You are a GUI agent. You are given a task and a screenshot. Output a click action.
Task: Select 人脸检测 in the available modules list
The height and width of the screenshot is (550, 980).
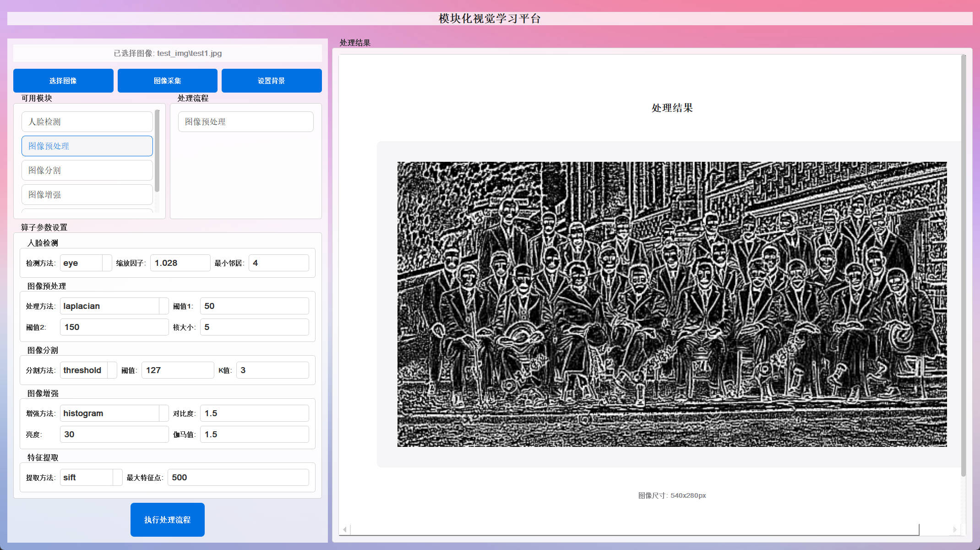point(87,121)
